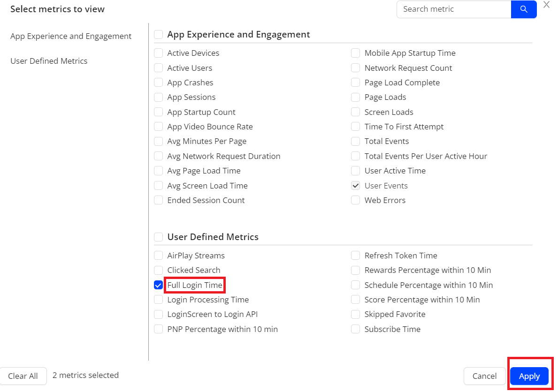This screenshot has width=558, height=392.
Task: Enable PNP Percentage within 10 min
Action: coord(158,329)
